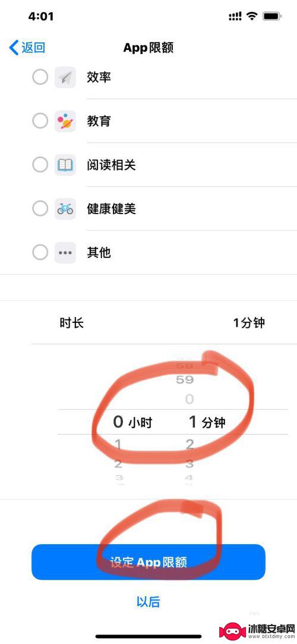Tap the 设定 App 限额 button

click(148, 562)
